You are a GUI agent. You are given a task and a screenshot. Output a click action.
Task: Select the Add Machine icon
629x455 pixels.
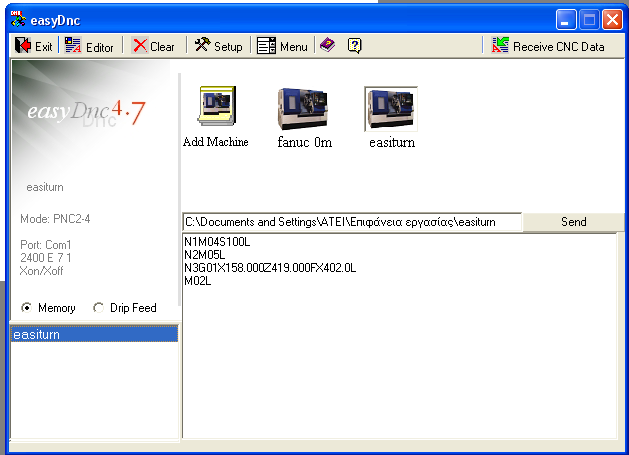pyautogui.click(x=217, y=106)
